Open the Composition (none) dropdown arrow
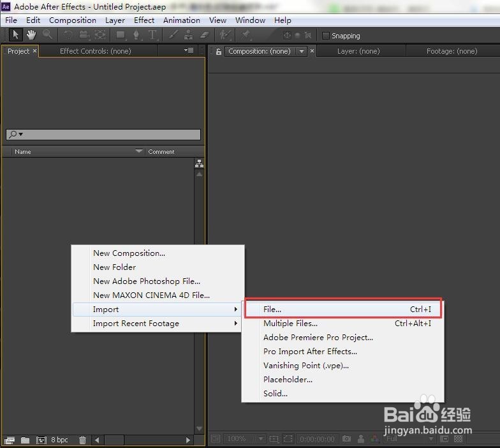Screen dimensions: 500x448 (x=301, y=51)
